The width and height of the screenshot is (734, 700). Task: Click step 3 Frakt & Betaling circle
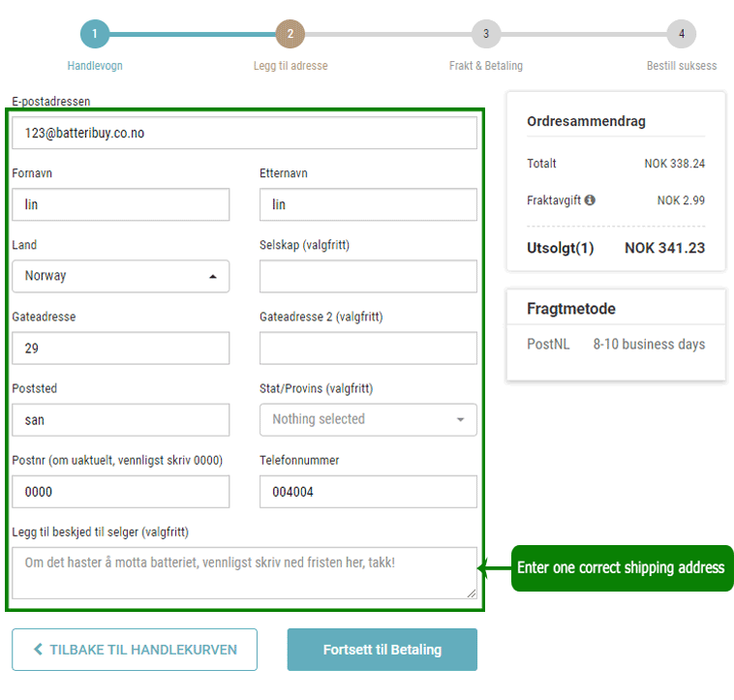pos(486,34)
